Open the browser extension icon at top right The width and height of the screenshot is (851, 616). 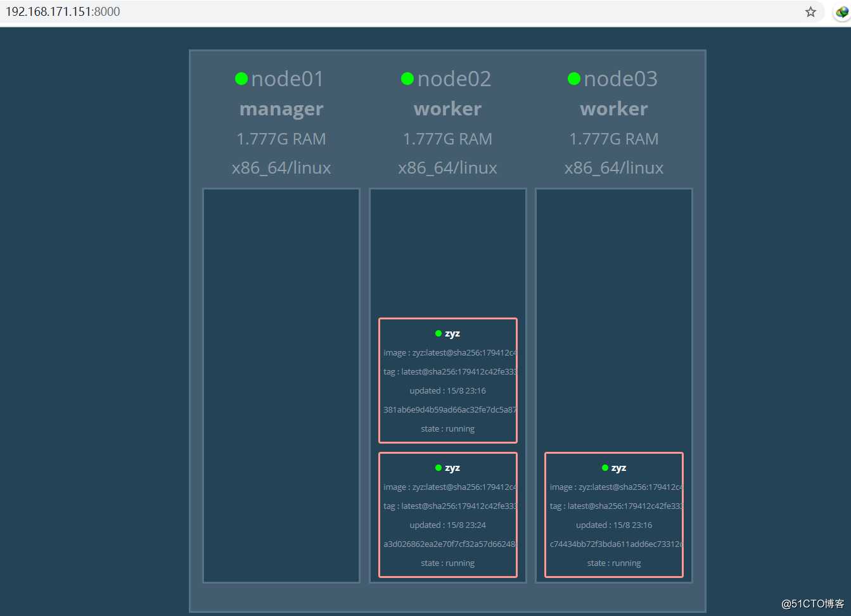click(842, 12)
